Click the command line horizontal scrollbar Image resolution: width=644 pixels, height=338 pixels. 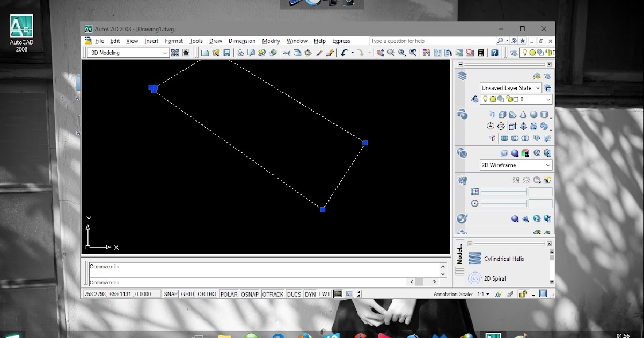[x=423, y=282]
